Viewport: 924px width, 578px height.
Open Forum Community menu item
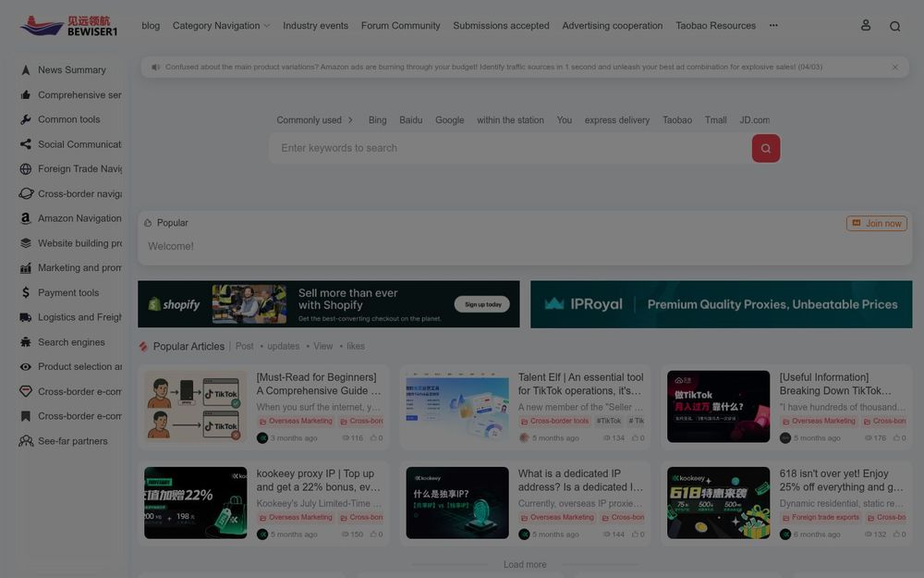(x=400, y=26)
